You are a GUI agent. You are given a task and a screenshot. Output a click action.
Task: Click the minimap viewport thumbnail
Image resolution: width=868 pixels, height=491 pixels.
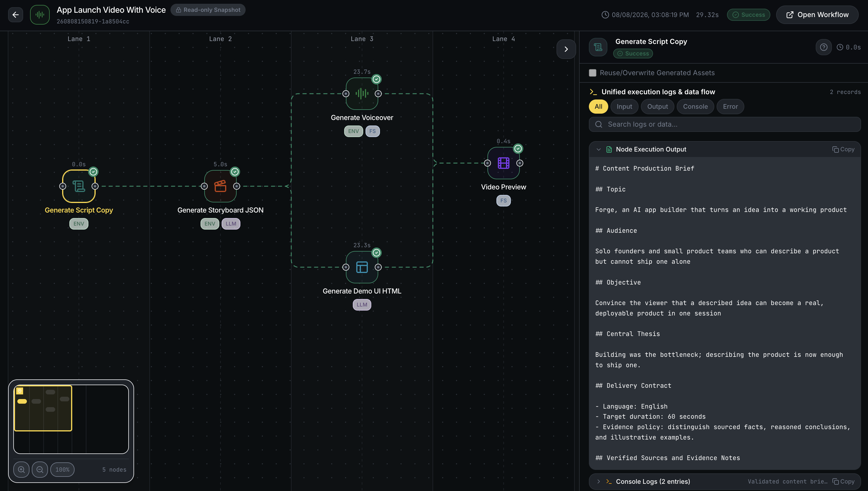point(43,408)
